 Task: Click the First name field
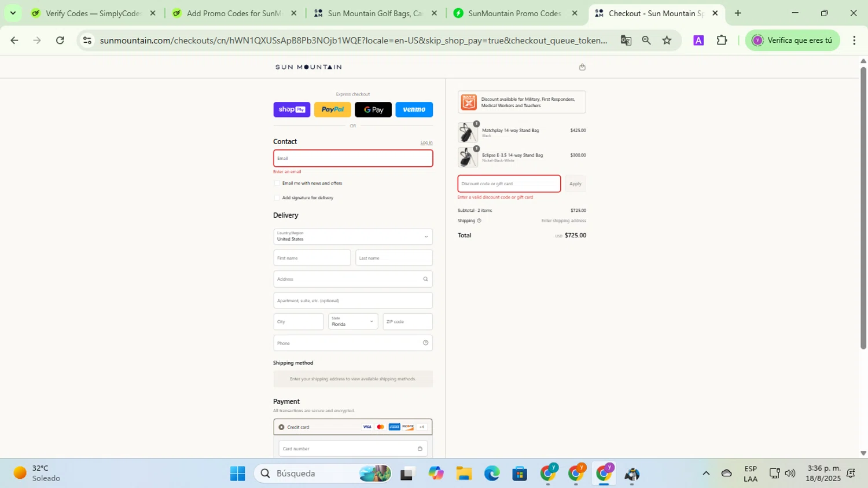click(x=312, y=258)
